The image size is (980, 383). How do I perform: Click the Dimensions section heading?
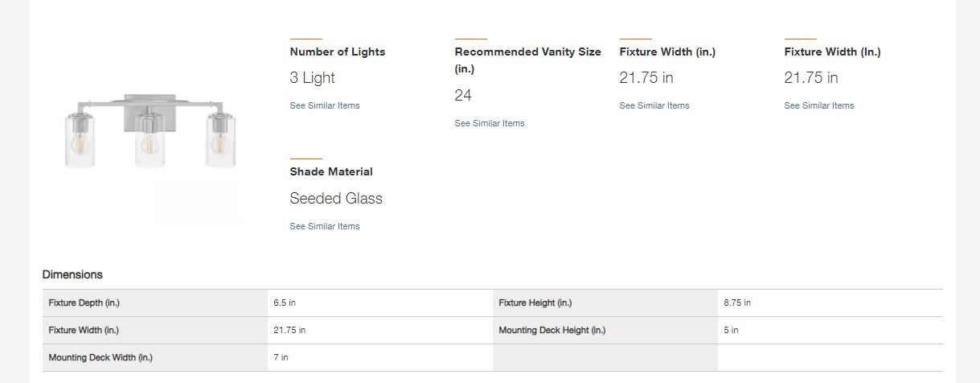point(72,274)
